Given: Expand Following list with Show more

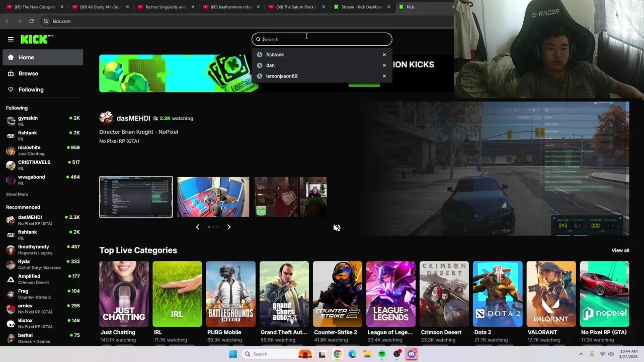Looking at the screenshot, I should 17,194.
